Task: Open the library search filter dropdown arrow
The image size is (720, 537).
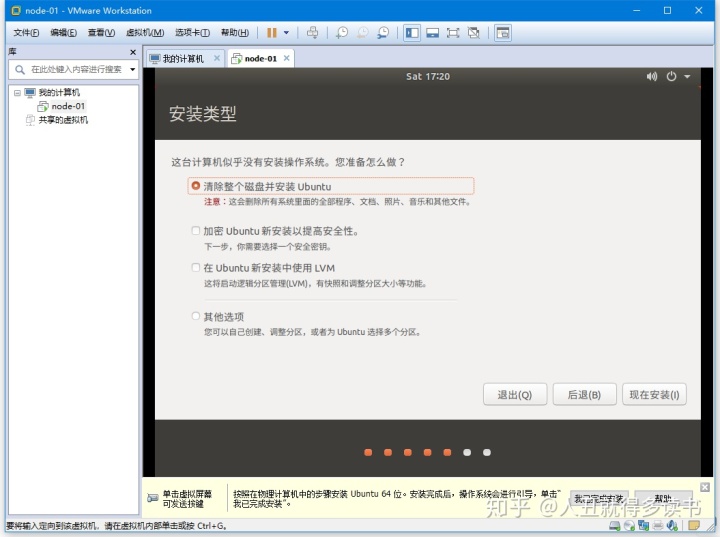Action: click(133, 70)
